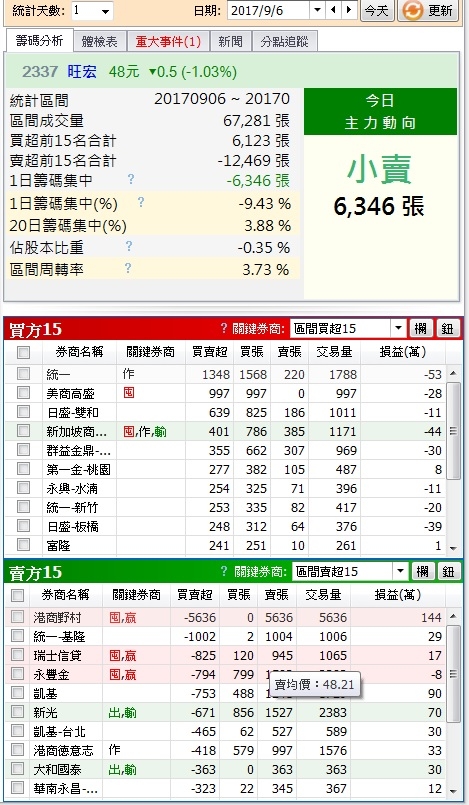This screenshot has height=805, width=469.
Task: Check the 統一-基隆 row checkbox
Action: tap(17, 636)
